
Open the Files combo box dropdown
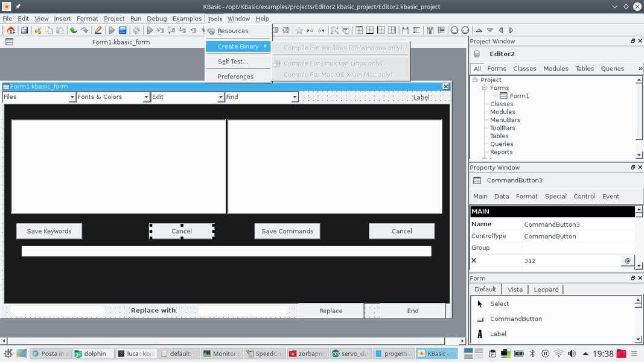tap(72, 97)
